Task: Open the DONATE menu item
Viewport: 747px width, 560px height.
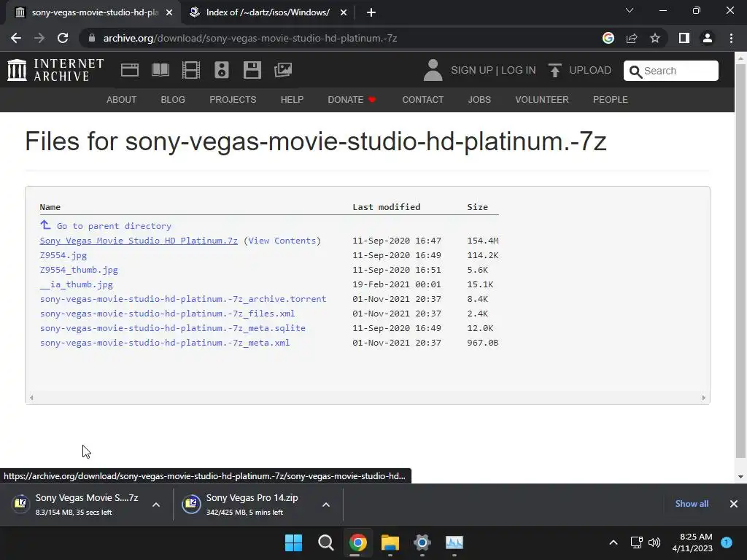Action: (352, 99)
